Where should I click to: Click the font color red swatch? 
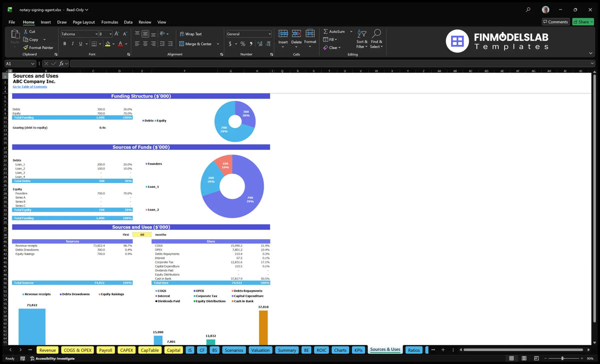click(x=120, y=44)
